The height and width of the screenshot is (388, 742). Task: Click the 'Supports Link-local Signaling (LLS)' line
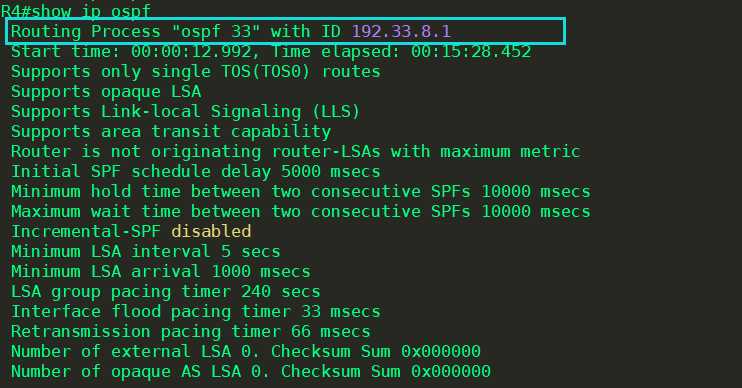[186, 112]
